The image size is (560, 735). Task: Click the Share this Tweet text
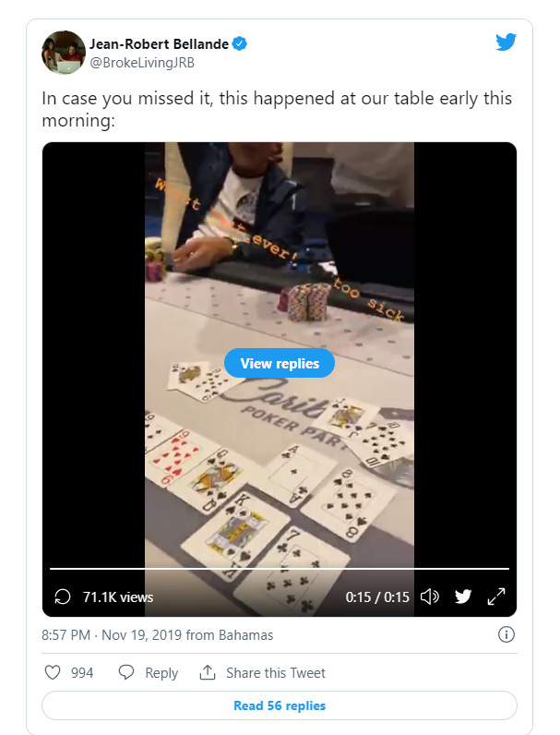click(x=276, y=673)
